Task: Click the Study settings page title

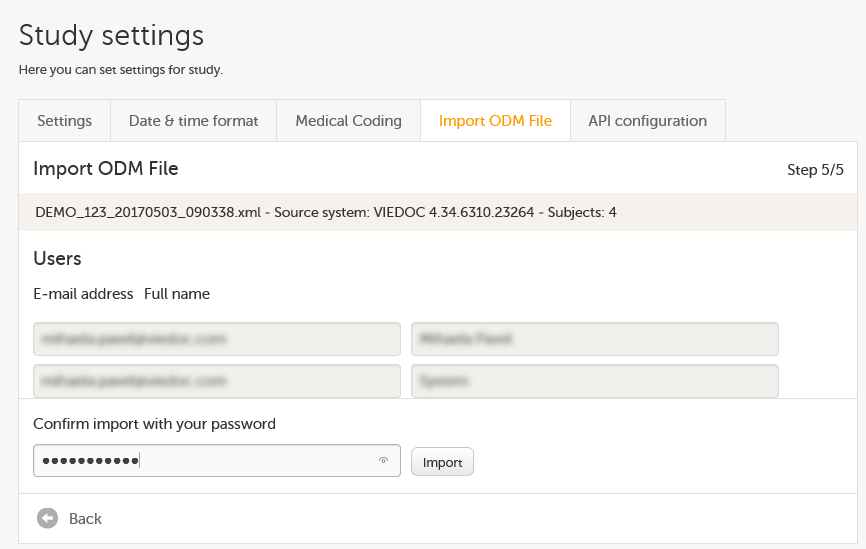Action: pos(111,36)
